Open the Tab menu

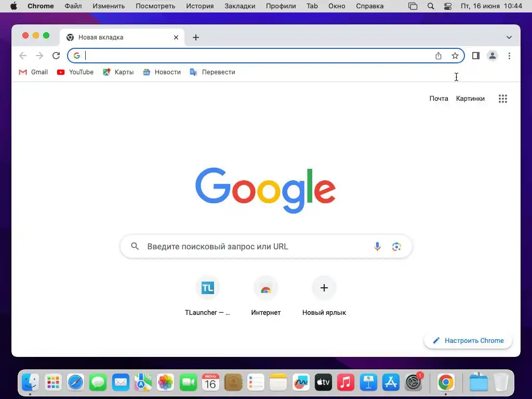click(312, 6)
